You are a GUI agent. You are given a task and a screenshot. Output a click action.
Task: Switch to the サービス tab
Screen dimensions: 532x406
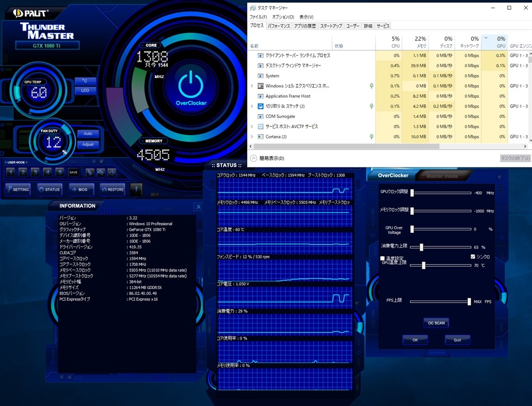coord(383,26)
